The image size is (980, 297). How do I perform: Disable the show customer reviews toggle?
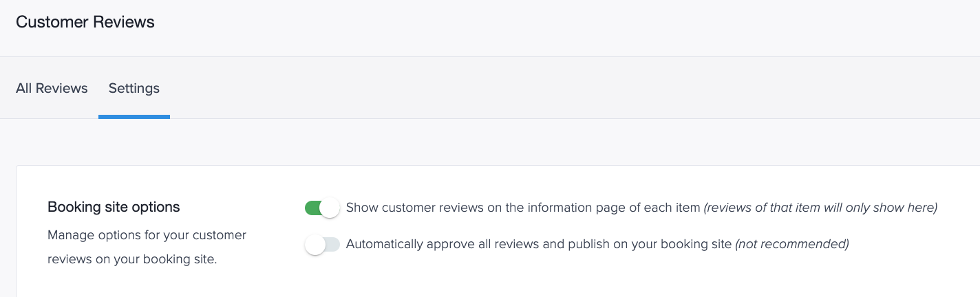click(x=322, y=208)
